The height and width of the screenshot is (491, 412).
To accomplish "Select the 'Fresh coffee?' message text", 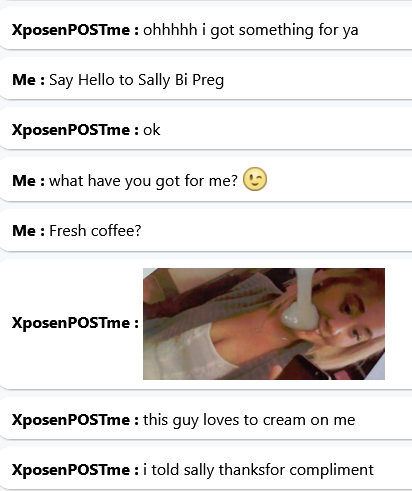I will [x=95, y=231].
